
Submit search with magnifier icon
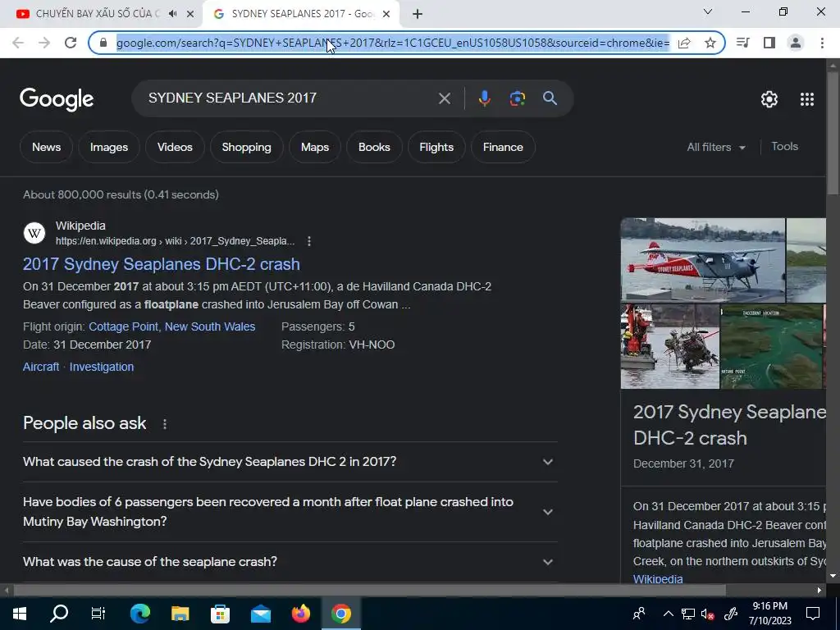[550, 98]
